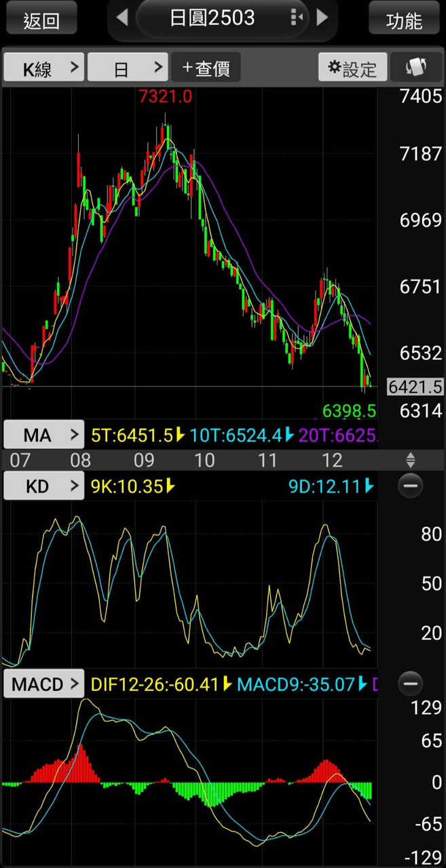Tap the rotate screen icon
The image size is (446, 868).
[x=415, y=67]
